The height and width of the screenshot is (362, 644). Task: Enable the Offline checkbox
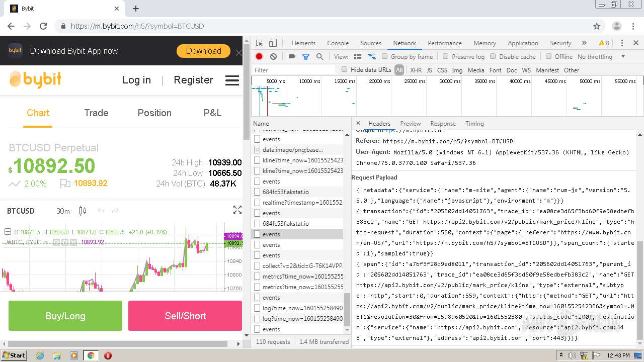(x=548, y=57)
